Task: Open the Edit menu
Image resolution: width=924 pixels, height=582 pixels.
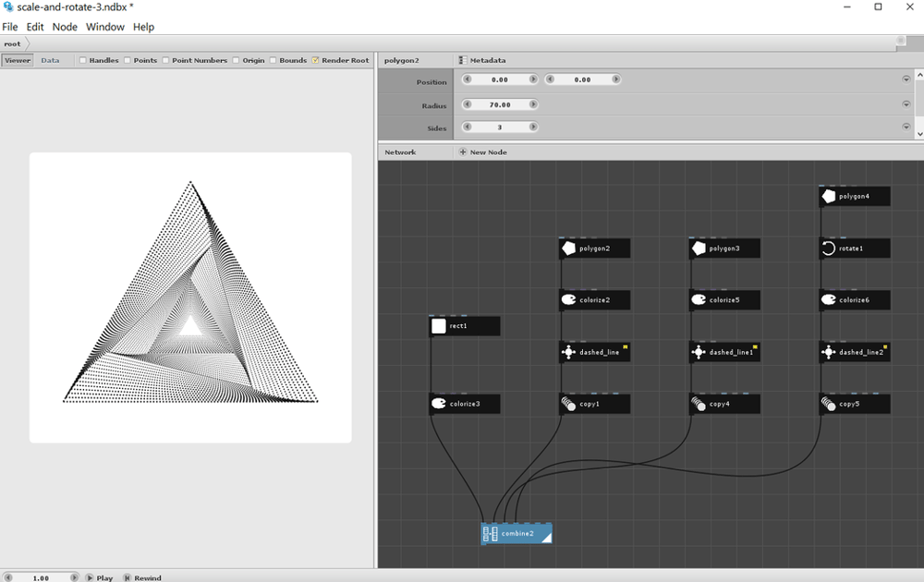Action: click(35, 27)
